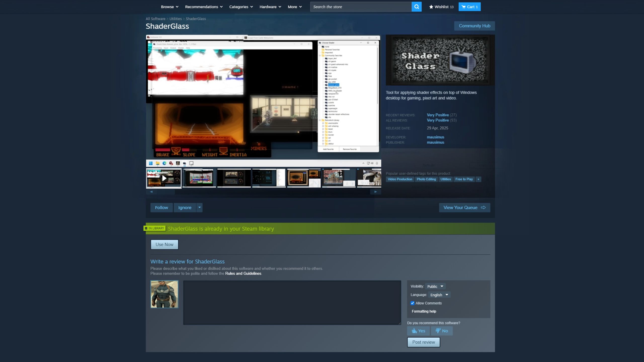Open the Recommendations menu
Viewport: 644px width, 362px height.
coord(204,7)
